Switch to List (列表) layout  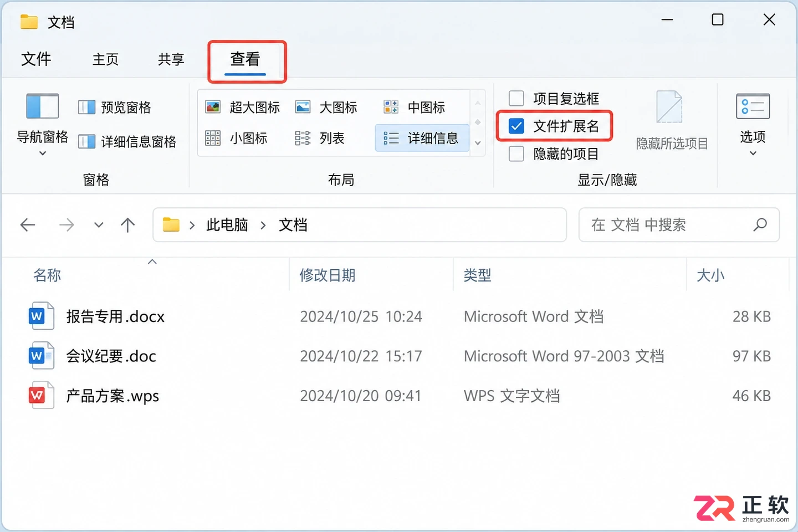(320, 138)
